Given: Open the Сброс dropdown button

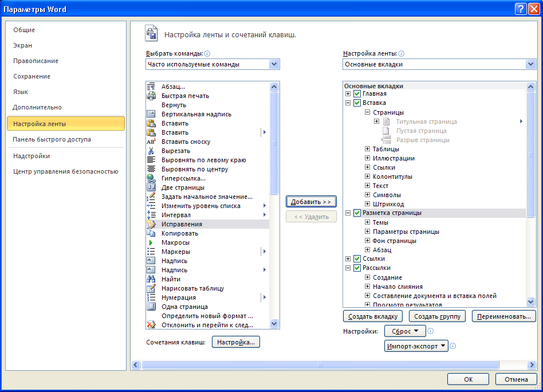Looking at the screenshot, I should coord(405,331).
